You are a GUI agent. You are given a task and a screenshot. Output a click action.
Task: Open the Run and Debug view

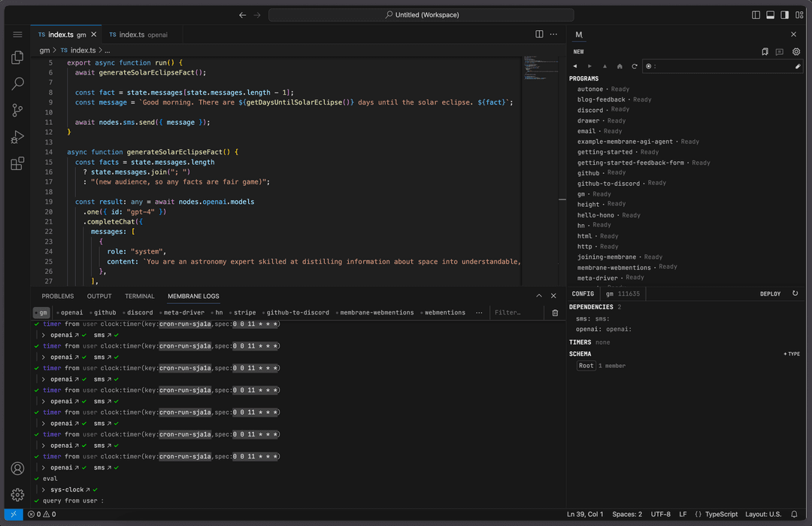pos(17,137)
